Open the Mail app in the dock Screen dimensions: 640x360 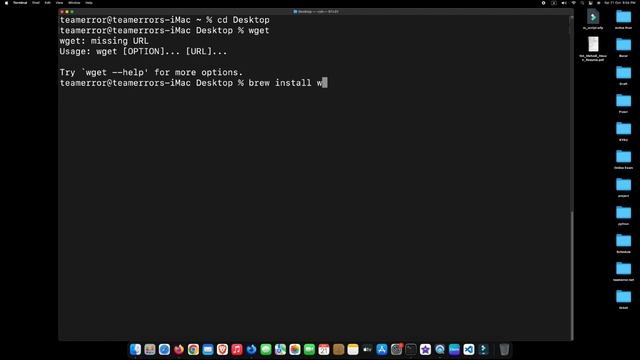pos(208,349)
